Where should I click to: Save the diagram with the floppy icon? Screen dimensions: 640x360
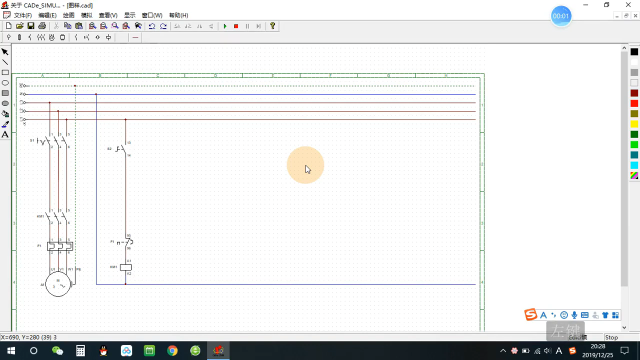(x=31, y=26)
